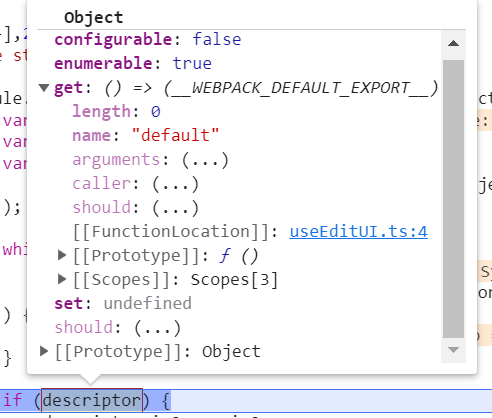This screenshot has height=418, width=492.
Task: Click the Object header title
Action: pyautogui.click(x=94, y=18)
